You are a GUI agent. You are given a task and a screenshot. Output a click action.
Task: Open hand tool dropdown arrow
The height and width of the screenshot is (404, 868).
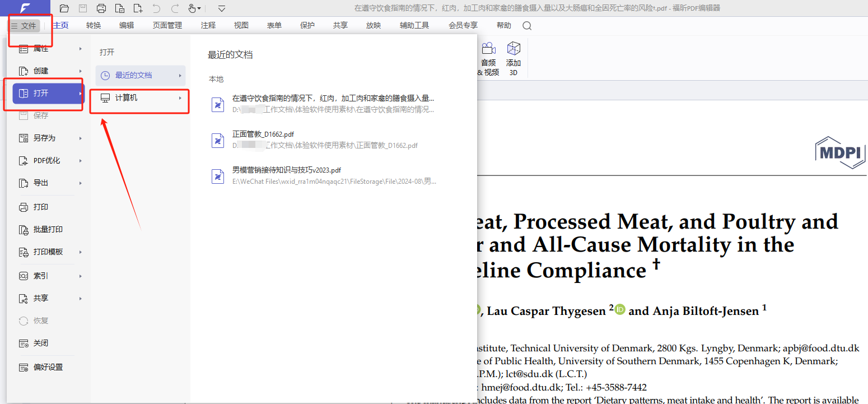(199, 8)
